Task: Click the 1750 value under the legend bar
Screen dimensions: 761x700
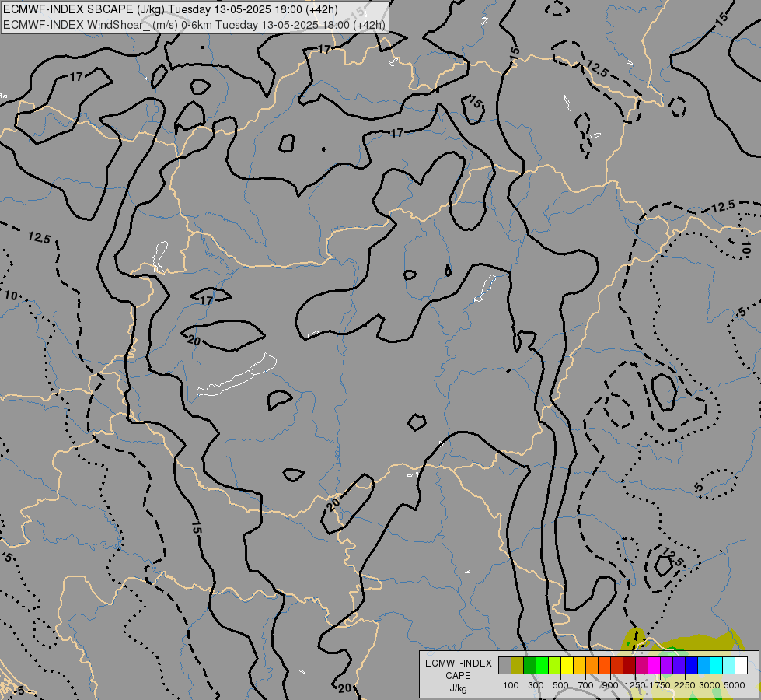Action: [x=660, y=685]
